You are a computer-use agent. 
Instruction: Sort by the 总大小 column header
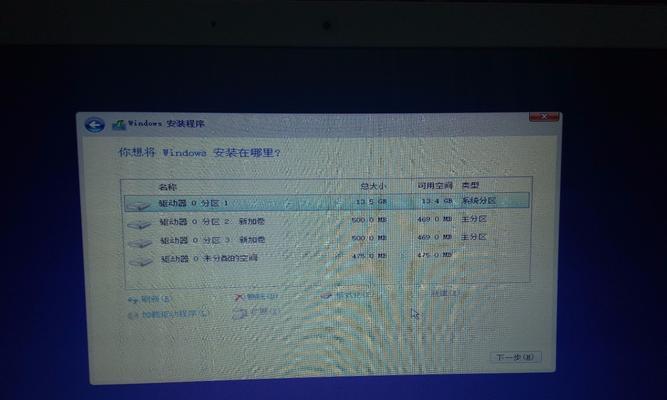pos(373,186)
